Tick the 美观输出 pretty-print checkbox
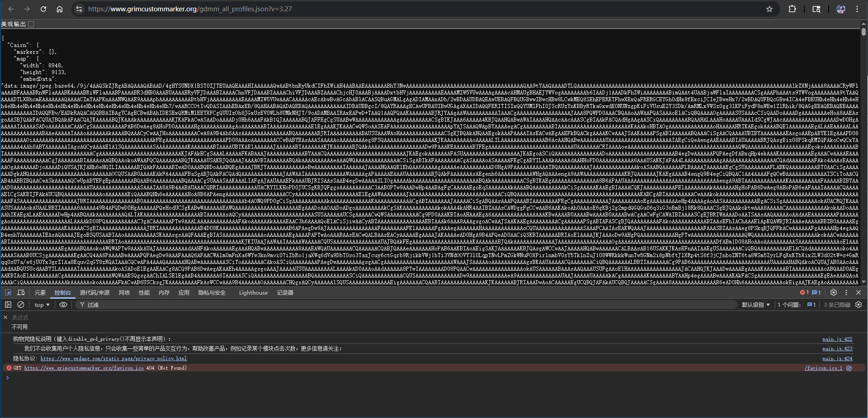 (x=31, y=24)
